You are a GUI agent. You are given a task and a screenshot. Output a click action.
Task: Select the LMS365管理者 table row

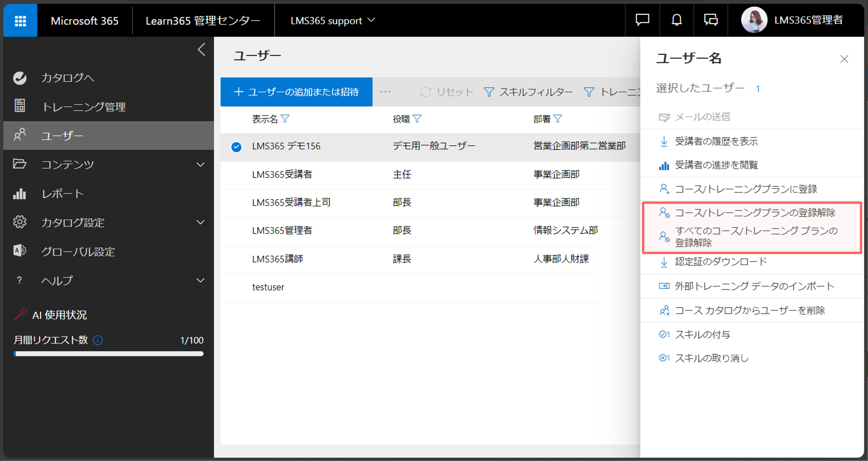(430, 230)
